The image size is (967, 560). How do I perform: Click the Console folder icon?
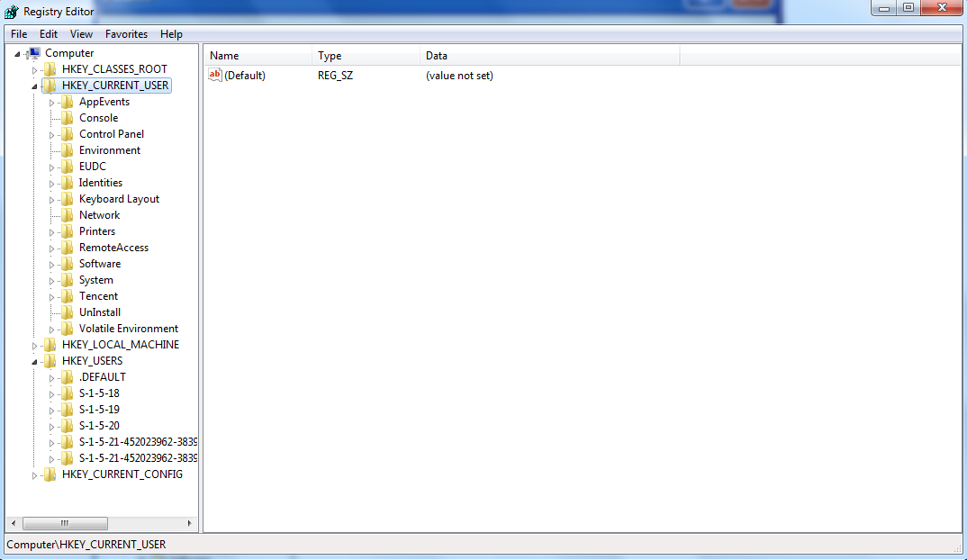(68, 118)
